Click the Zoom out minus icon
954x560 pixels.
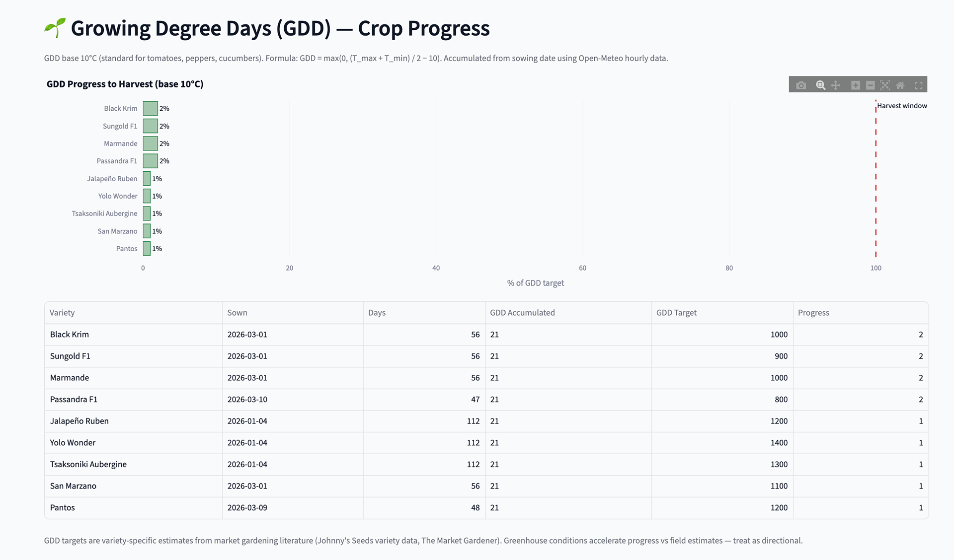coord(870,85)
